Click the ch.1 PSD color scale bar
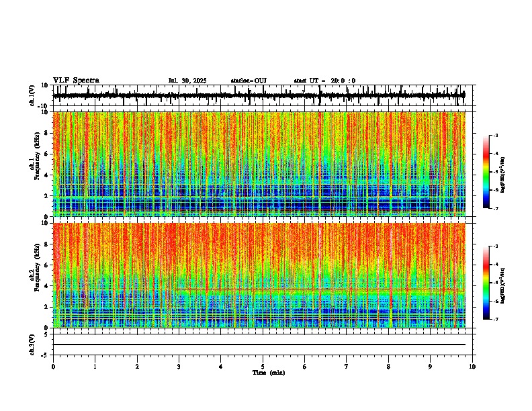 click(486, 172)
